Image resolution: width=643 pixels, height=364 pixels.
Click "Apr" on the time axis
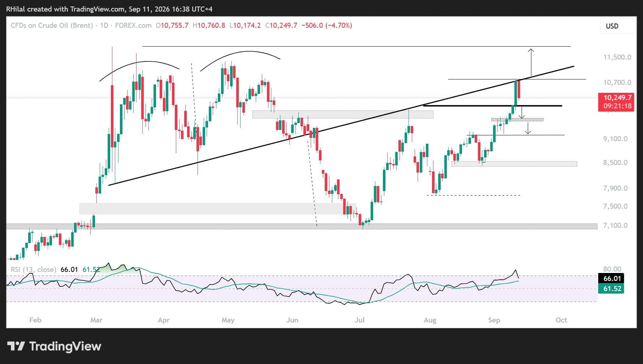[164, 320]
